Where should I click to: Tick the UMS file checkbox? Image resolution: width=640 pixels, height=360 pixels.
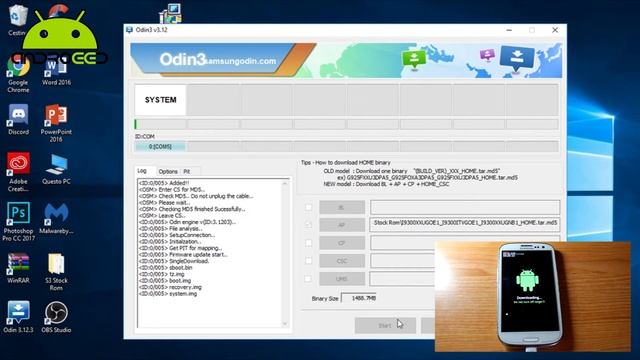click(x=309, y=279)
